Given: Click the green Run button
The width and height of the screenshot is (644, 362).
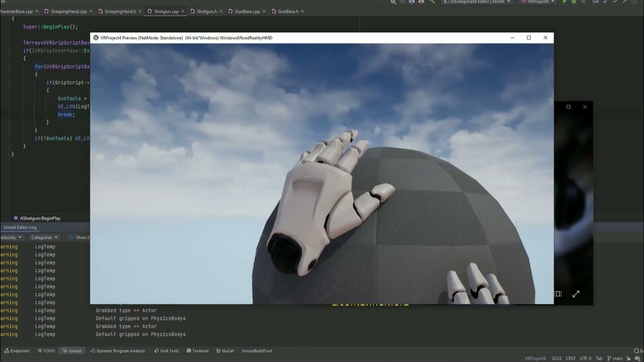Looking at the screenshot, I should tap(564, 2).
